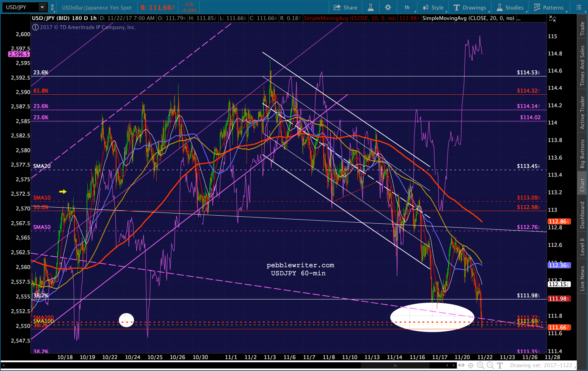Open the Big Buttons side tab
Image resolution: width=588 pixels, height=371 pixels.
(582, 154)
